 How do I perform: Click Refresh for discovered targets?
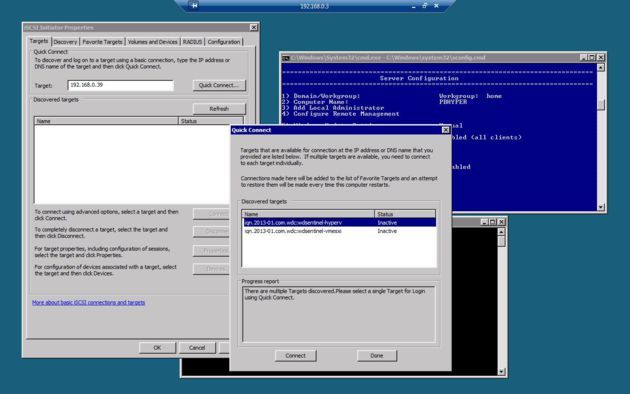click(219, 109)
